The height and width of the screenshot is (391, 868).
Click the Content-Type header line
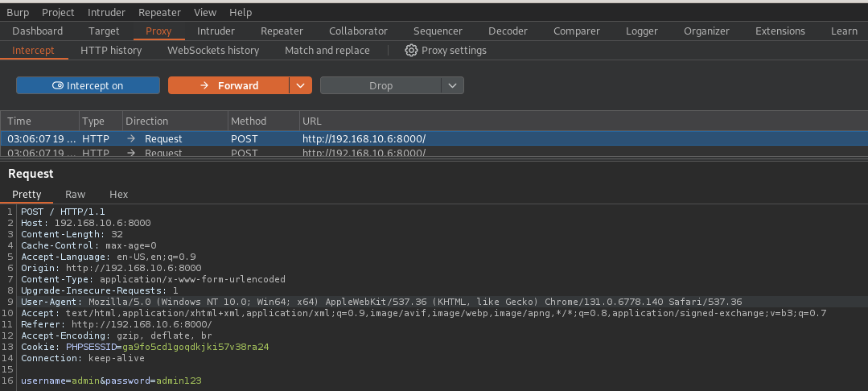coord(154,279)
